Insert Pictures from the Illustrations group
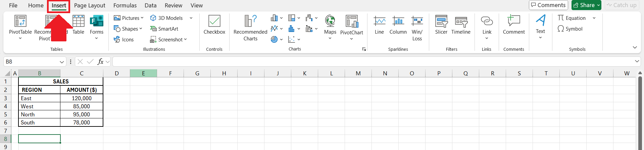The height and width of the screenshot is (150, 644). (x=129, y=18)
